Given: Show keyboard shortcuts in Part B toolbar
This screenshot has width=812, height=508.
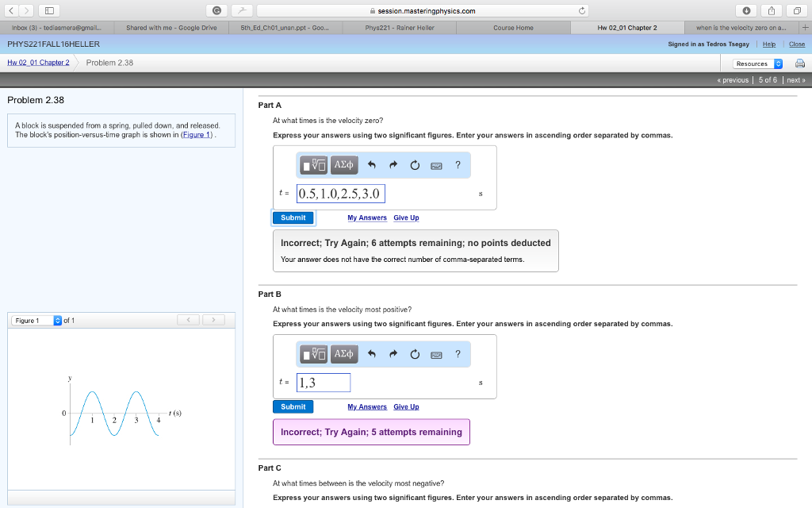Looking at the screenshot, I should (435, 354).
